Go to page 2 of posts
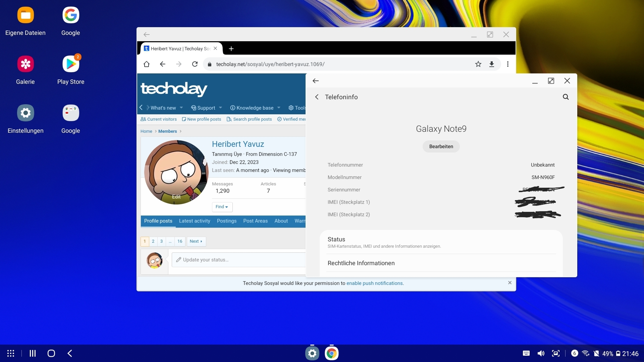This screenshot has width=644, height=362. click(153, 241)
